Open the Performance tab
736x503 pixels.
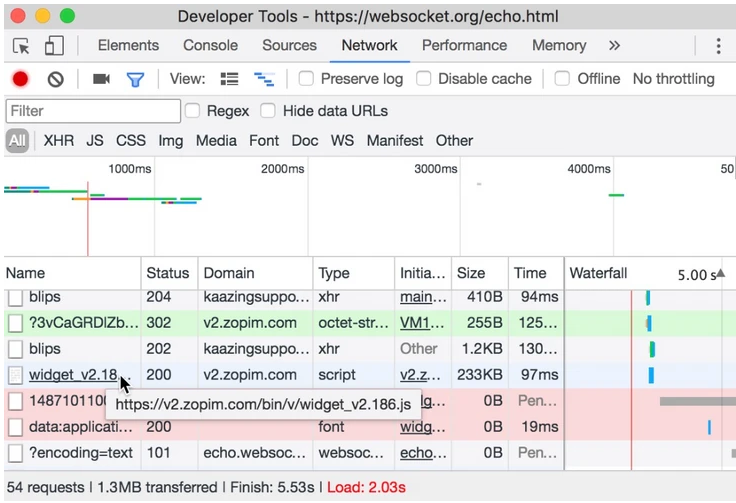[464, 46]
